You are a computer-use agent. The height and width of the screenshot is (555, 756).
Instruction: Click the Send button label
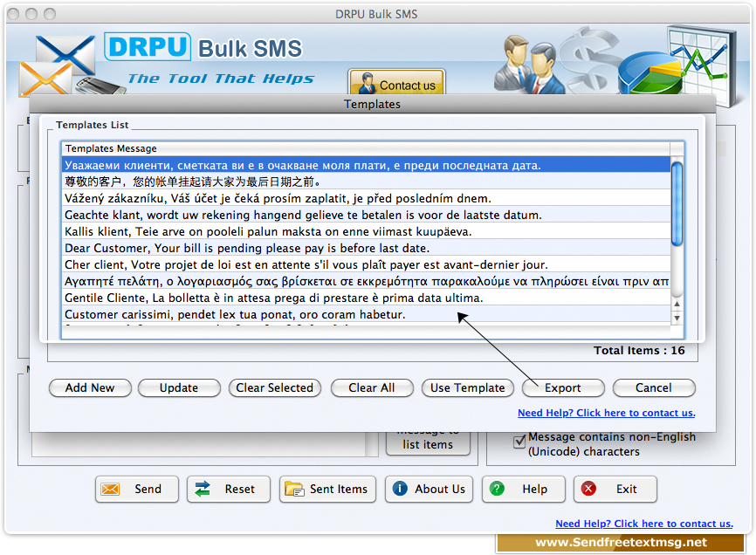tap(148, 489)
